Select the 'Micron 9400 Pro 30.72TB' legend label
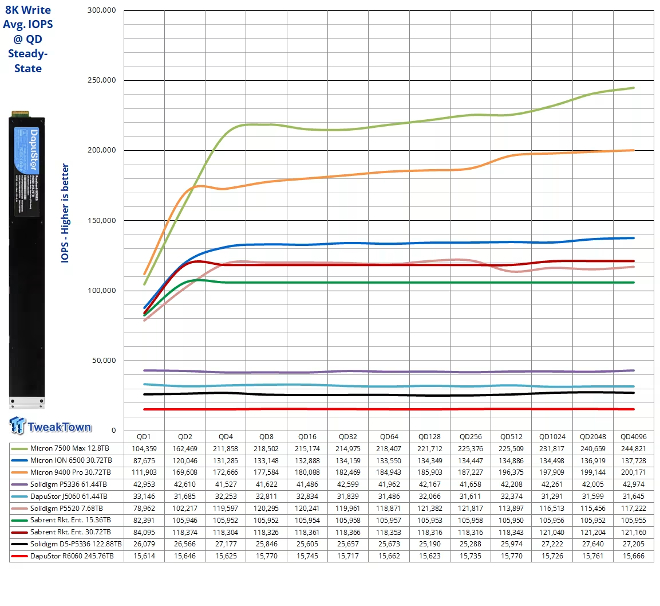Viewport: 660px width, 606px height. click(x=71, y=473)
